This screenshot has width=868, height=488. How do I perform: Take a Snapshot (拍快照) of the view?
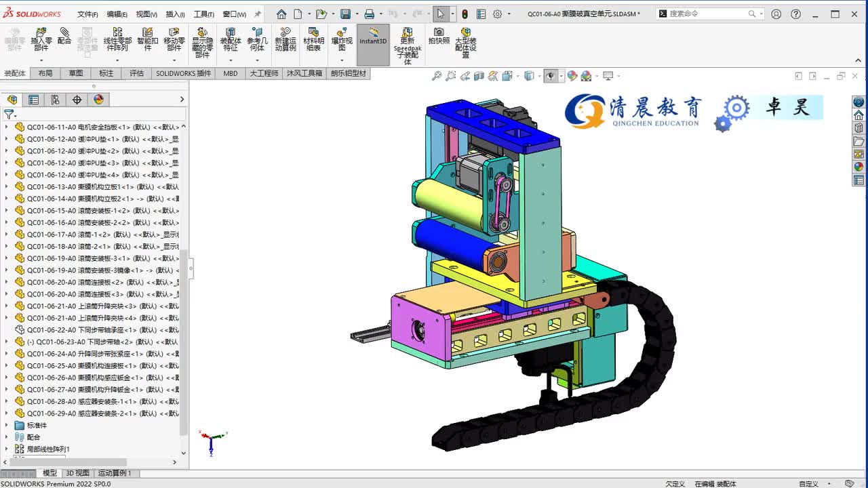[x=439, y=36]
